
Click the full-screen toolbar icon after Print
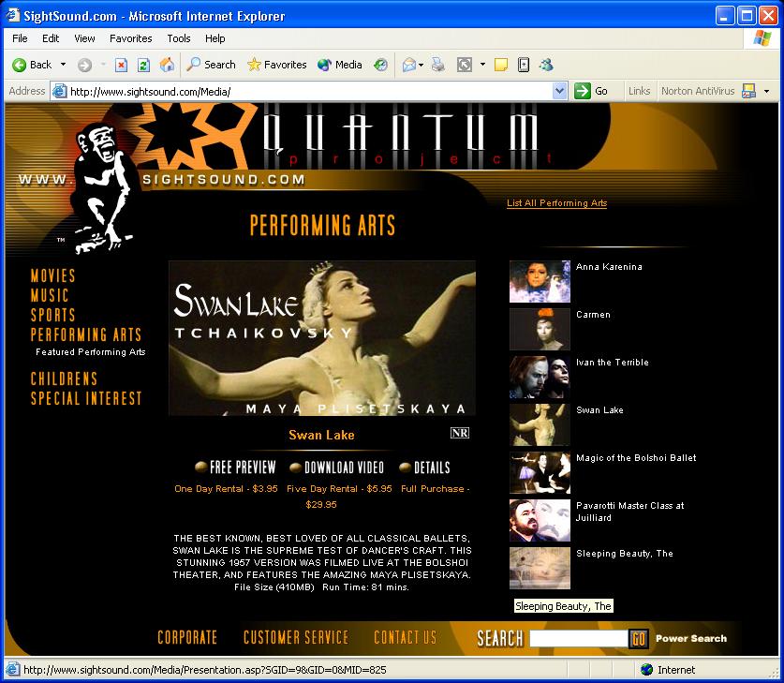465,65
